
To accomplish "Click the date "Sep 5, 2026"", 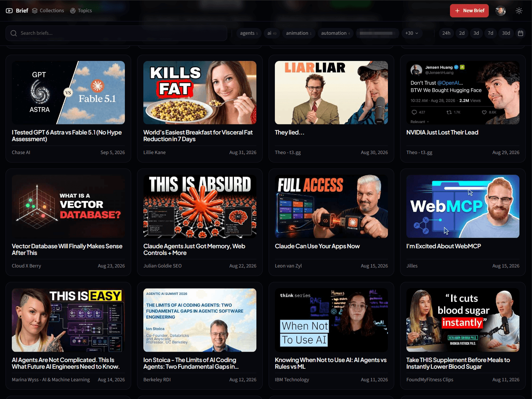I will click(x=113, y=152).
